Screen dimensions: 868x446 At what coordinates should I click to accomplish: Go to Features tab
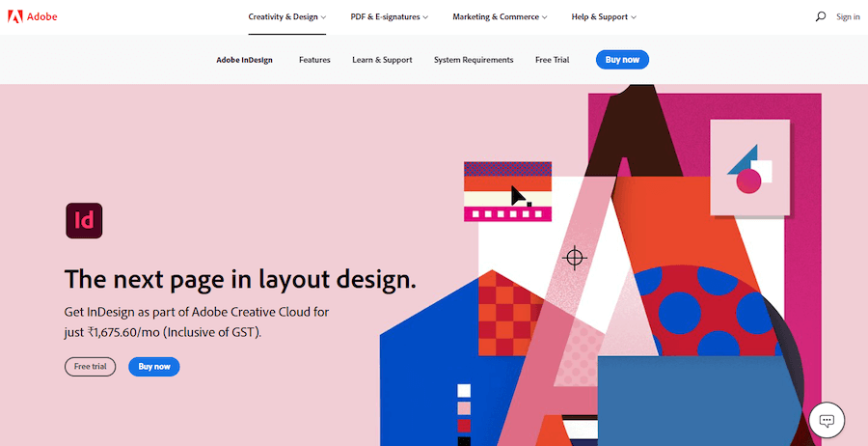(x=314, y=60)
